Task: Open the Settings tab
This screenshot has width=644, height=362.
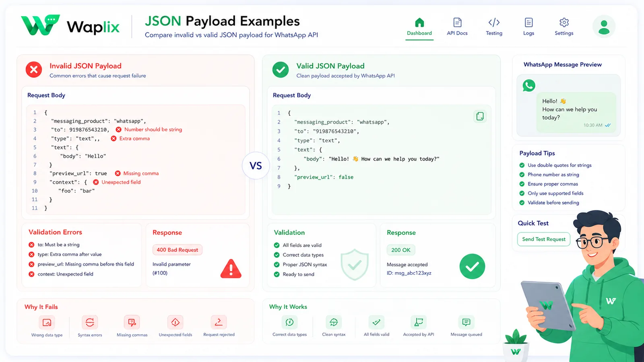Action: click(564, 27)
